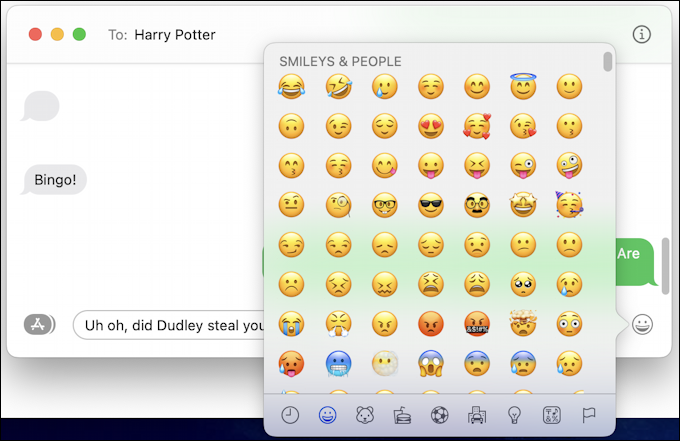This screenshot has width=680, height=441.
Task: Choose the face screaming in fear emoji
Action: click(431, 363)
